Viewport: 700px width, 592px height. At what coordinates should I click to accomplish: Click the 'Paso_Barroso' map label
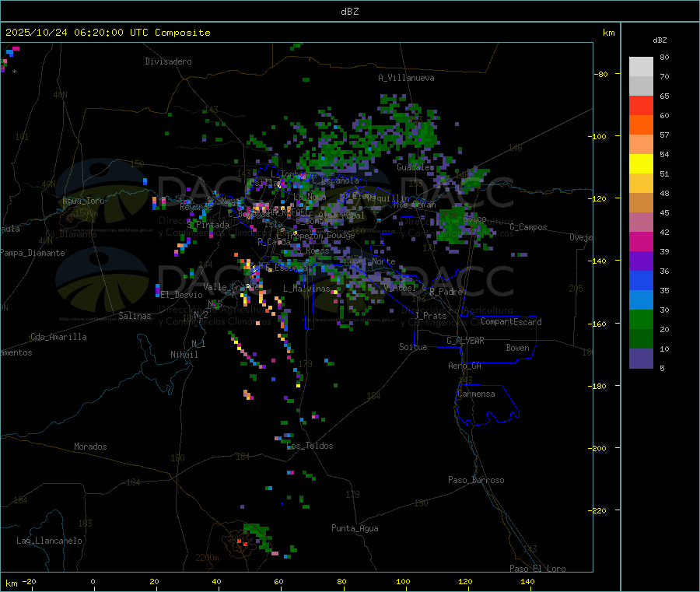(x=476, y=480)
